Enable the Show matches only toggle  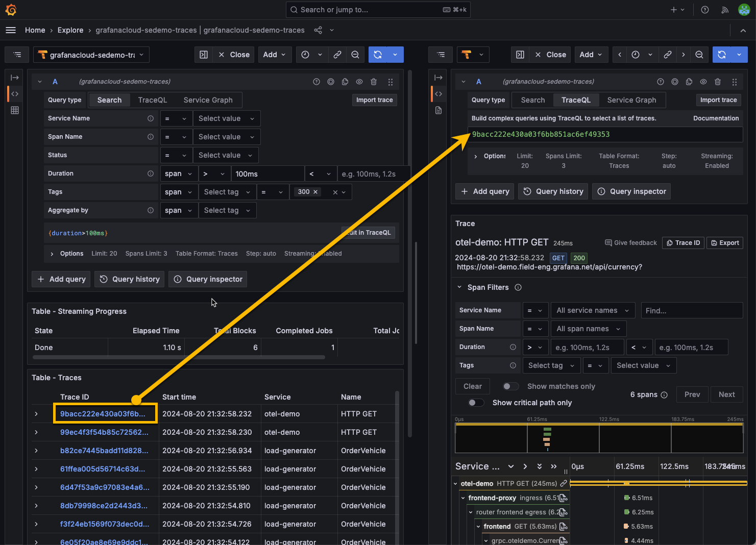tap(510, 386)
